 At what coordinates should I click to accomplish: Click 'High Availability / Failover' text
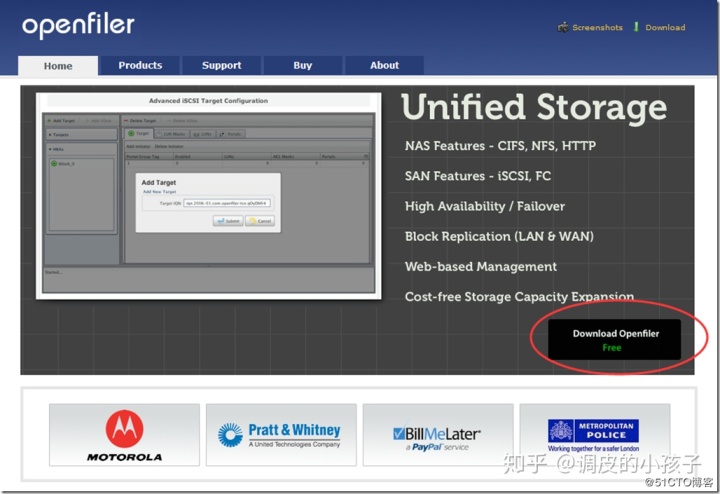pyautogui.click(x=484, y=206)
